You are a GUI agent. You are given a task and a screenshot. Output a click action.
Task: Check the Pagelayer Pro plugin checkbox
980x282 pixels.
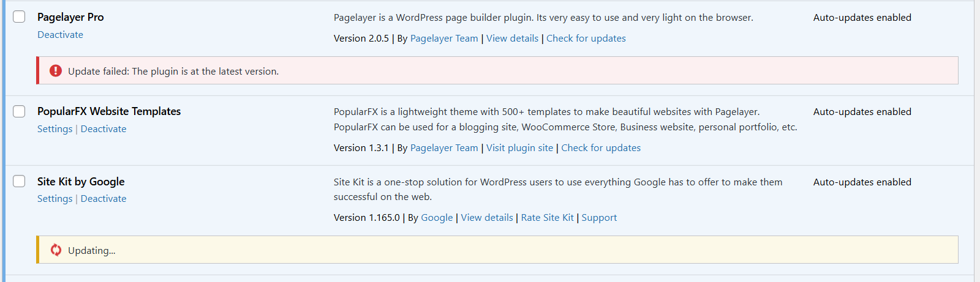(20, 17)
